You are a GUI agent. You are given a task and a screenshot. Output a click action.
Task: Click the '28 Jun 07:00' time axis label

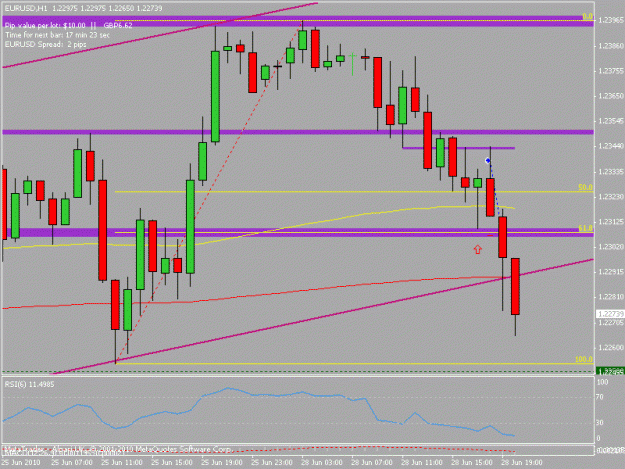click(x=372, y=463)
